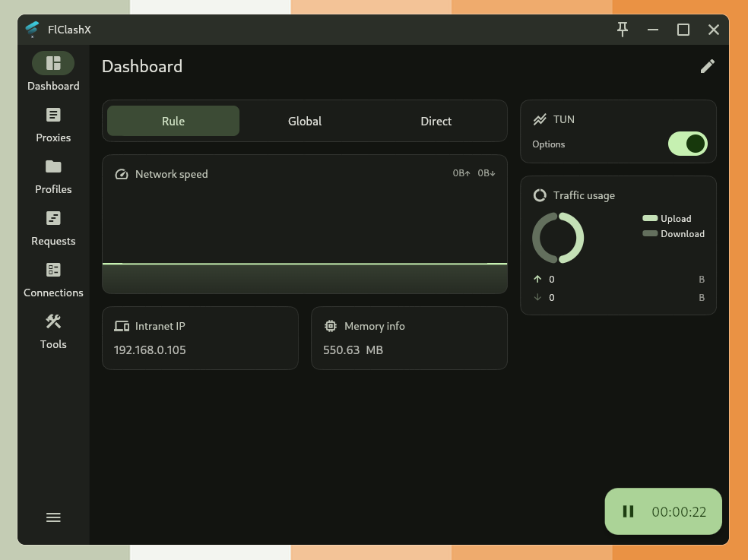Click the Dashboard sidebar icon
This screenshot has height=560, width=748.
pyautogui.click(x=53, y=63)
